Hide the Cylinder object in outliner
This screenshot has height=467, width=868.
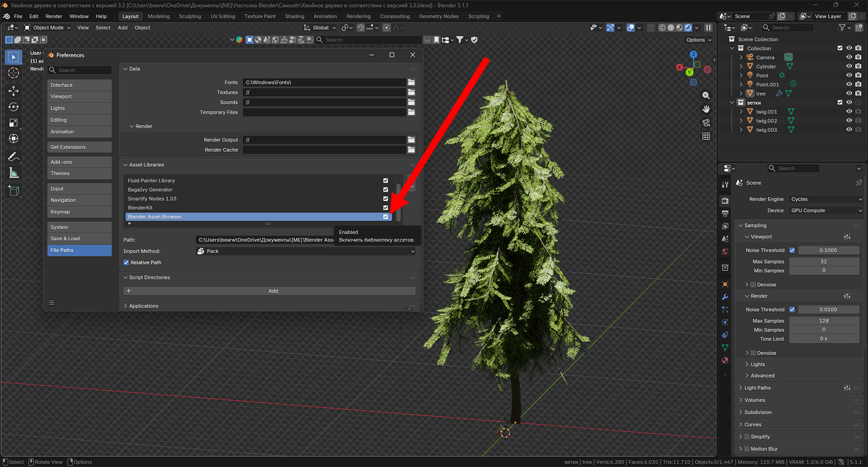(849, 66)
